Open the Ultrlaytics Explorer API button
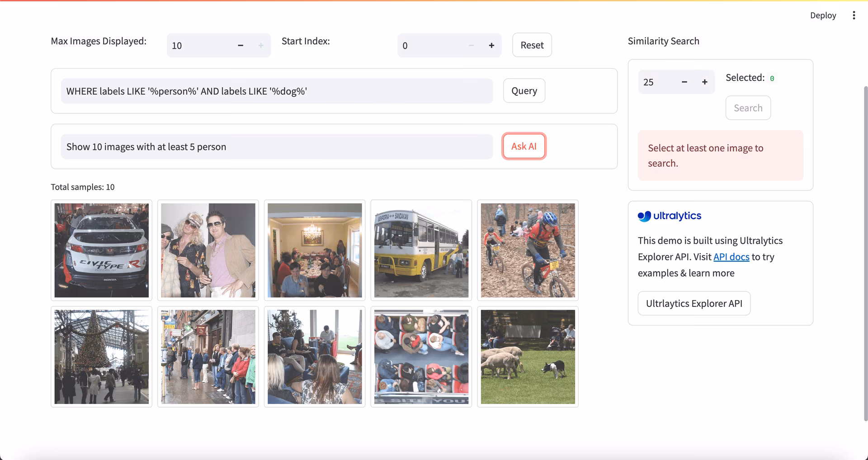This screenshot has width=868, height=460. point(694,303)
